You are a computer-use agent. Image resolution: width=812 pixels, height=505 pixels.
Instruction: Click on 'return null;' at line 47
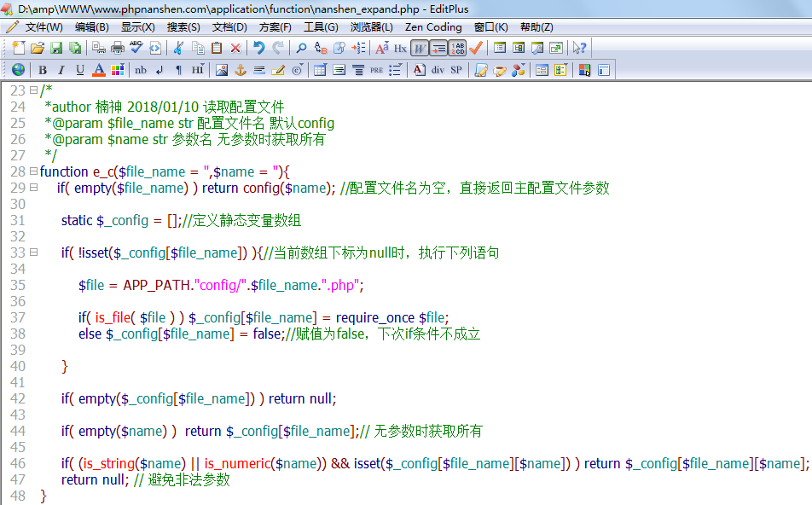click(94, 479)
